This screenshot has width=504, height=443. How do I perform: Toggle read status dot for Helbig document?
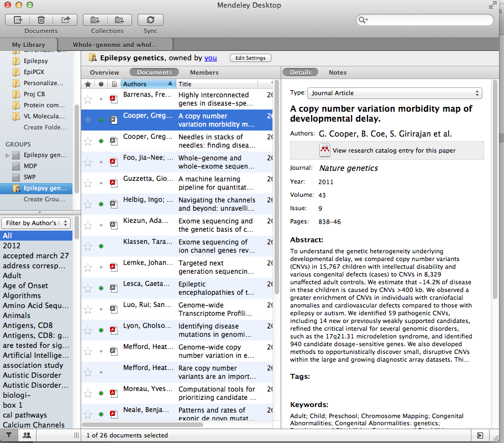pos(101,205)
